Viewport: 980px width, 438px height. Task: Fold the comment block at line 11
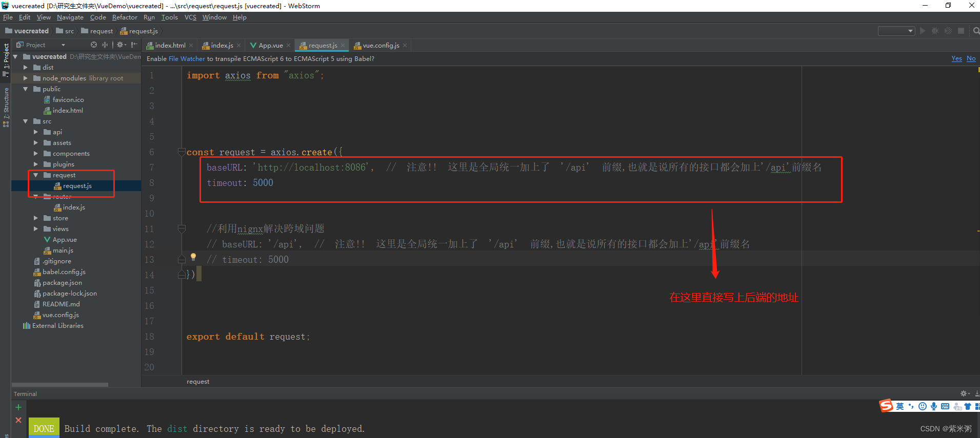point(182,228)
